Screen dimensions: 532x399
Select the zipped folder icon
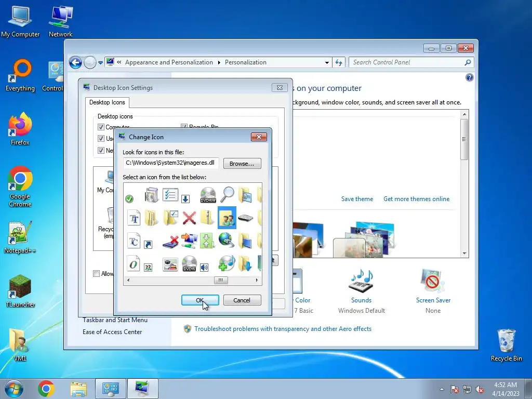(207, 218)
